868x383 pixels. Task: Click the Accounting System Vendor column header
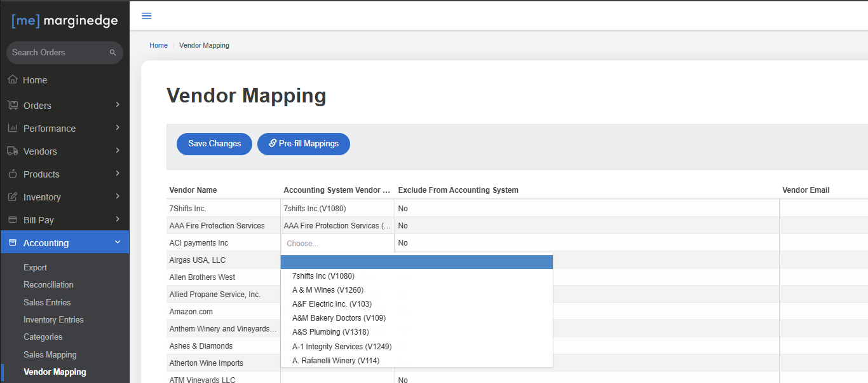click(337, 190)
